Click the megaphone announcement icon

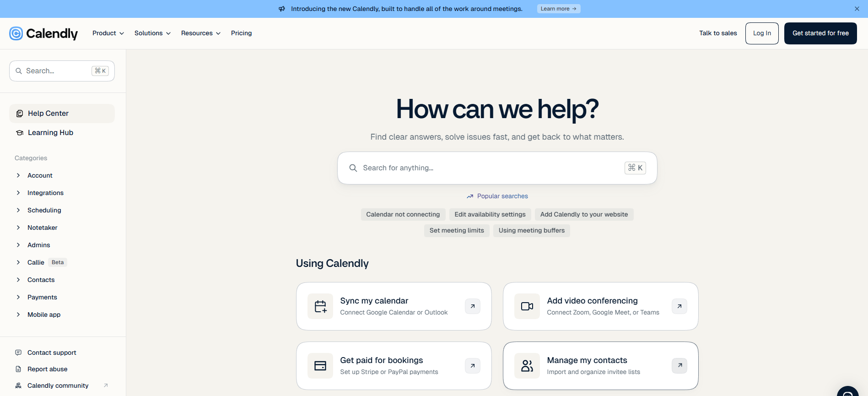pyautogui.click(x=282, y=9)
